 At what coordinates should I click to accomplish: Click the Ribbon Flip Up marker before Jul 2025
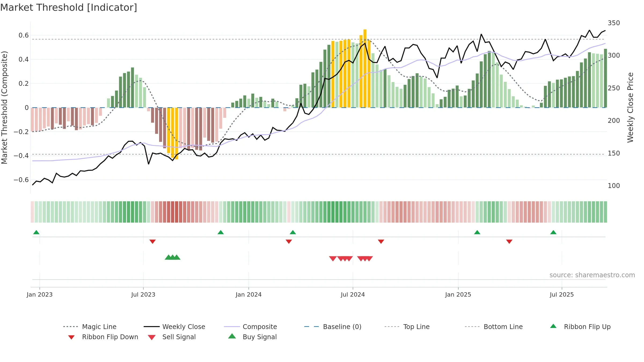tap(553, 232)
